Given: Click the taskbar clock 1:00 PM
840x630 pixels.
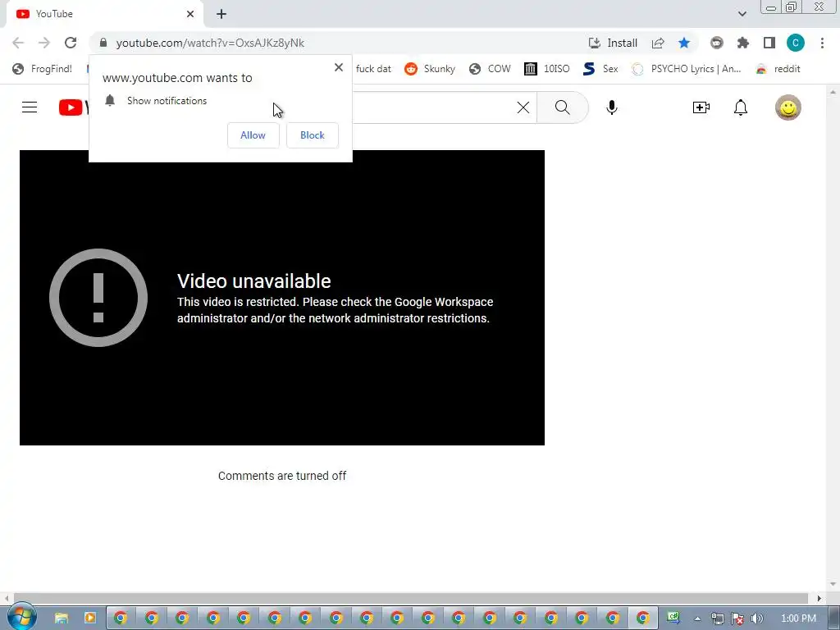Looking at the screenshot, I should click(798, 619).
